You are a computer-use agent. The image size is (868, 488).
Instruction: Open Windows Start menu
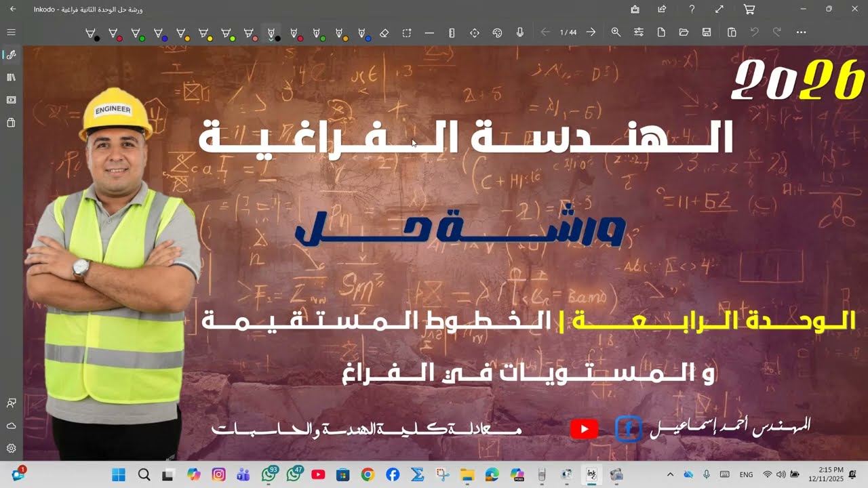click(x=119, y=474)
